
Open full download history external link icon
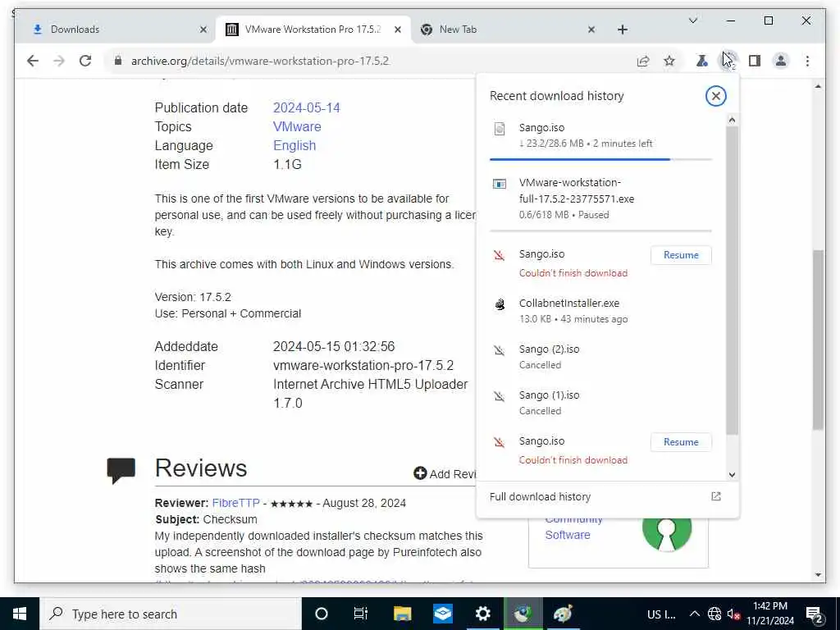click(x=715, y=496)
